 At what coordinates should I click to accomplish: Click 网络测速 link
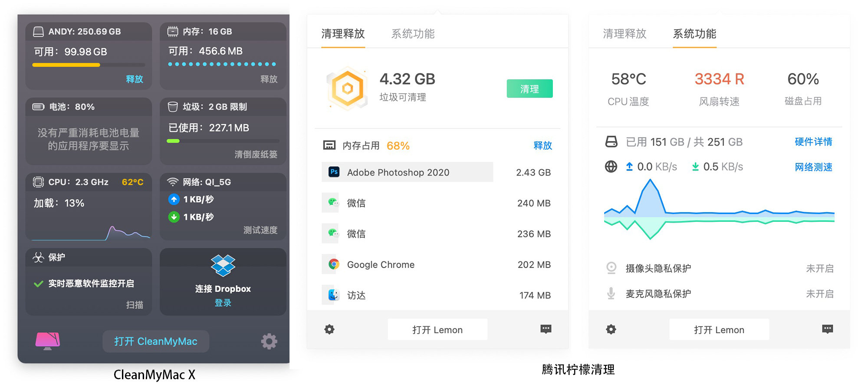[813, 167]
